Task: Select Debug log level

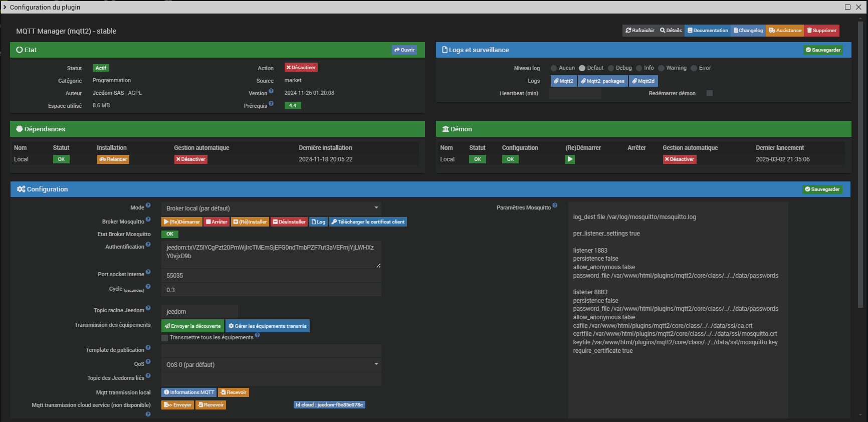Action: tap(611, 68)
